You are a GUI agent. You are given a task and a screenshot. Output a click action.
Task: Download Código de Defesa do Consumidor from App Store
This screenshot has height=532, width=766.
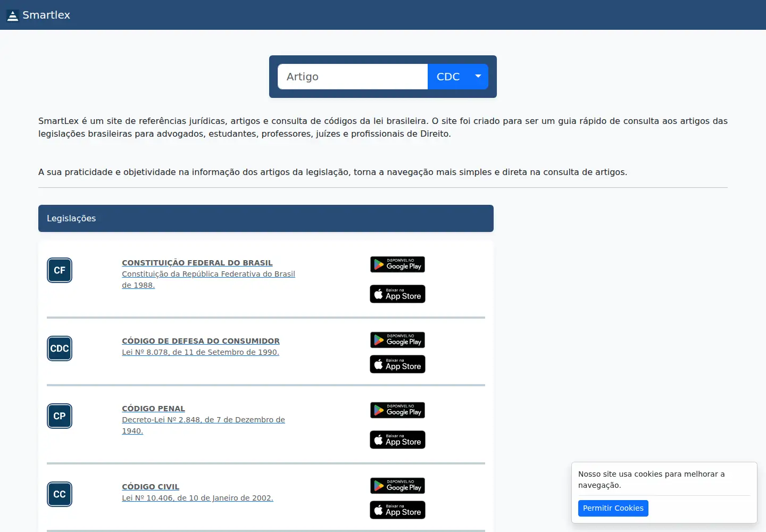[398, 364]
